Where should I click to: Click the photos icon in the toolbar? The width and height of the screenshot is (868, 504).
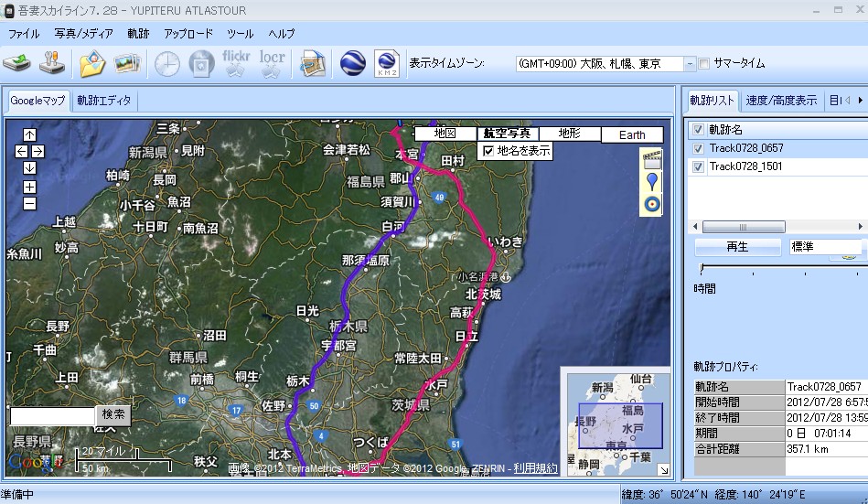(x=126, y=63)
